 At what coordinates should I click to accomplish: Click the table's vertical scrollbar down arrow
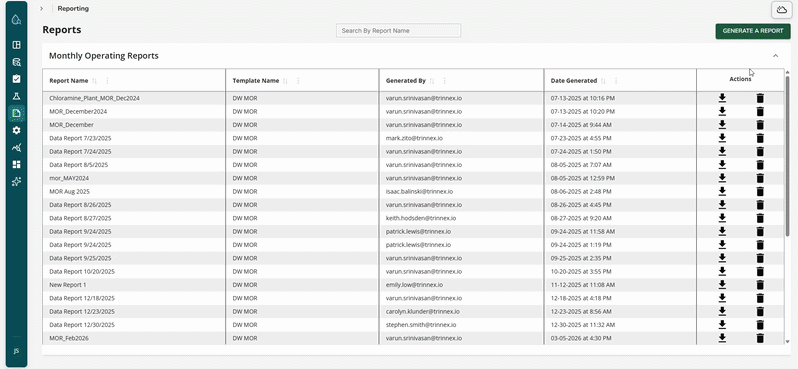click(787, 342)
